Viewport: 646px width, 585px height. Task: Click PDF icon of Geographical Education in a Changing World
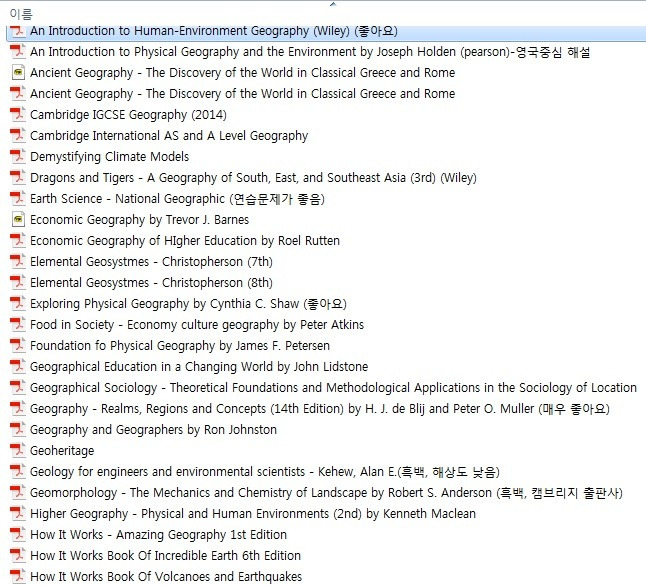(x=18, y=367)
